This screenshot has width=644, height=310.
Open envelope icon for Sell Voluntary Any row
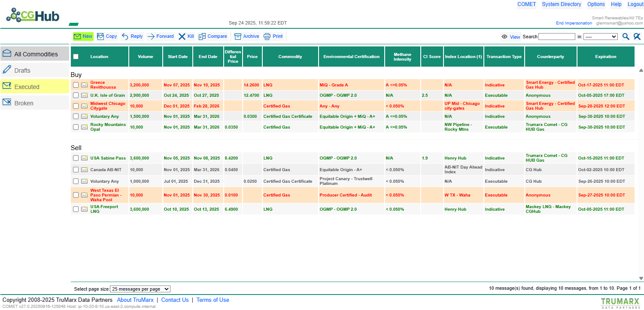click(85, 181)
